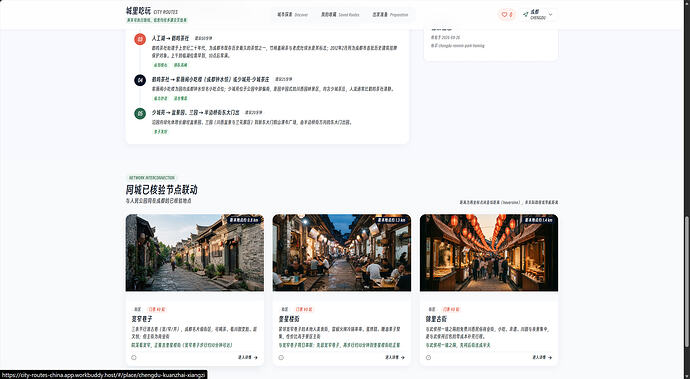
Task: Click the km distance badge on dining street photo
Action: tap(392, 220)
